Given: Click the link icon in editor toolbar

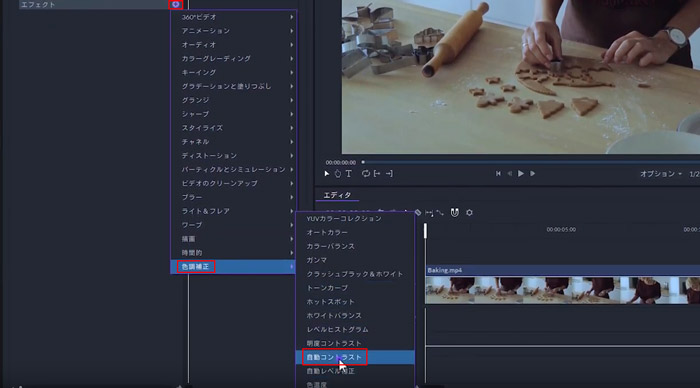Looking at the screenshot, I should pyautogui.click(x=440, y=213).
